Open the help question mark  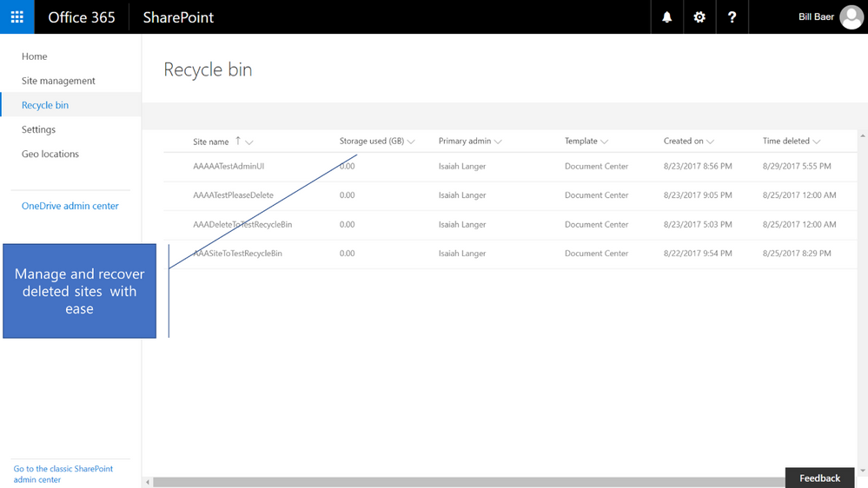732,17
